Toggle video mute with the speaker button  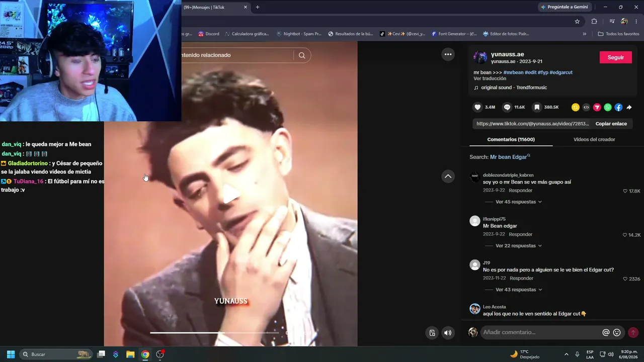(448, 332)
